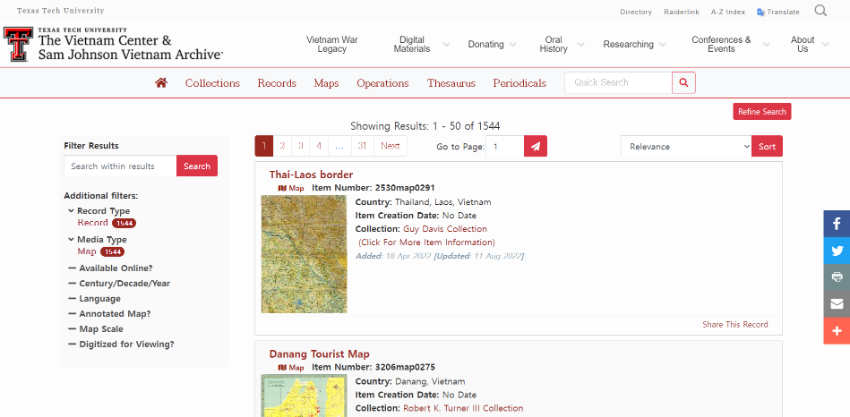Open the Relevance sort dropdown

coord(685,146)
